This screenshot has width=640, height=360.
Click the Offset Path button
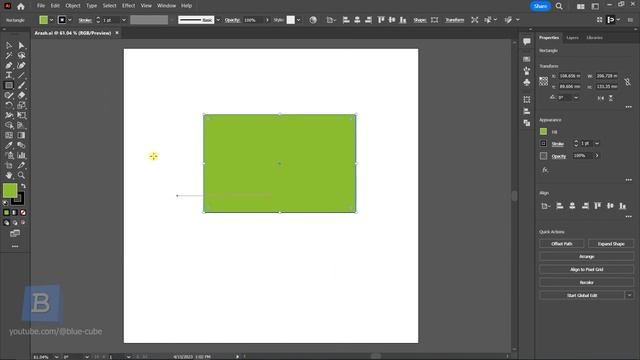[x=562, y=244]
